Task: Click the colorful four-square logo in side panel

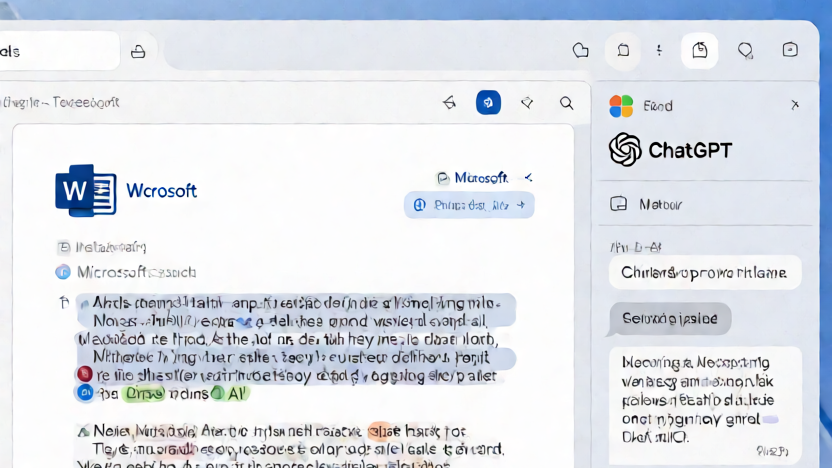Action: click(621, 106)
